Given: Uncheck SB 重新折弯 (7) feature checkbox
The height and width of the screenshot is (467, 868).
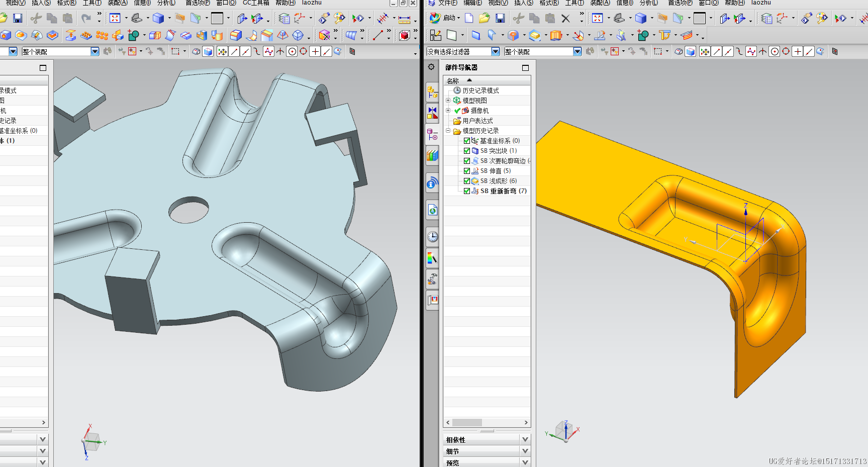Looking at the screenshot, I should [x=467, y=191].
